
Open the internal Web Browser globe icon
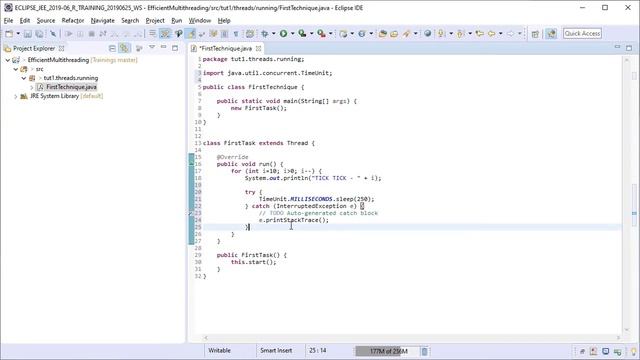(427, 33)
